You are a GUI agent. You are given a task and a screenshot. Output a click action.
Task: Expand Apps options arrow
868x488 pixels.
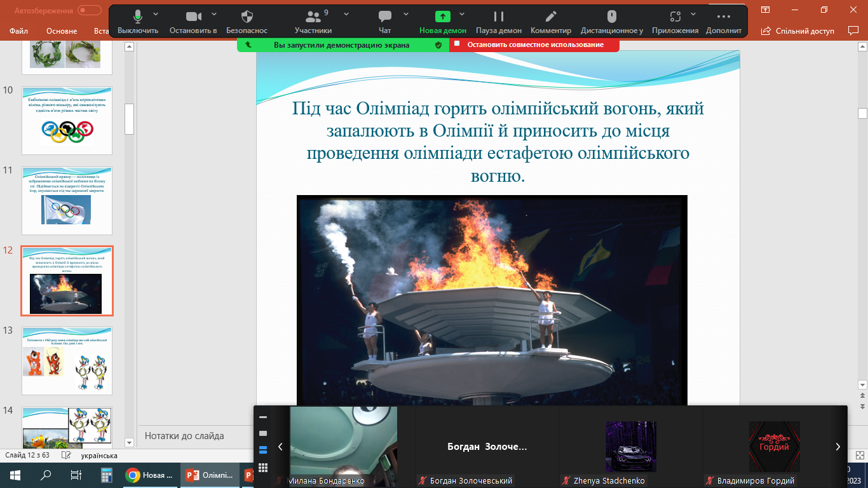click(x=693, y=14)
